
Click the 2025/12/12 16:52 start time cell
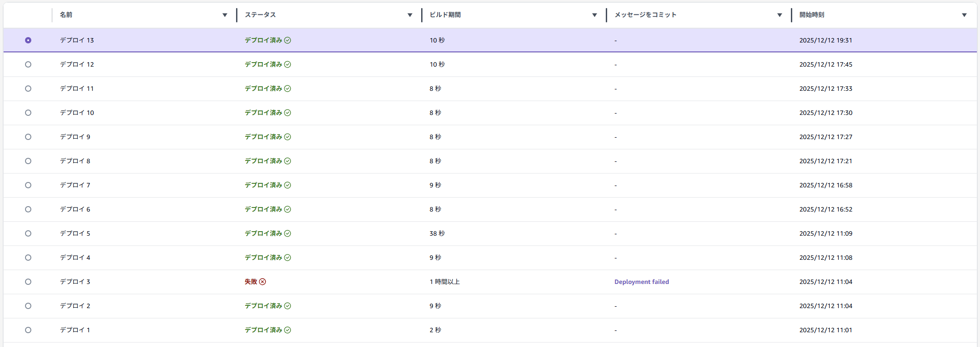point(826,209)
